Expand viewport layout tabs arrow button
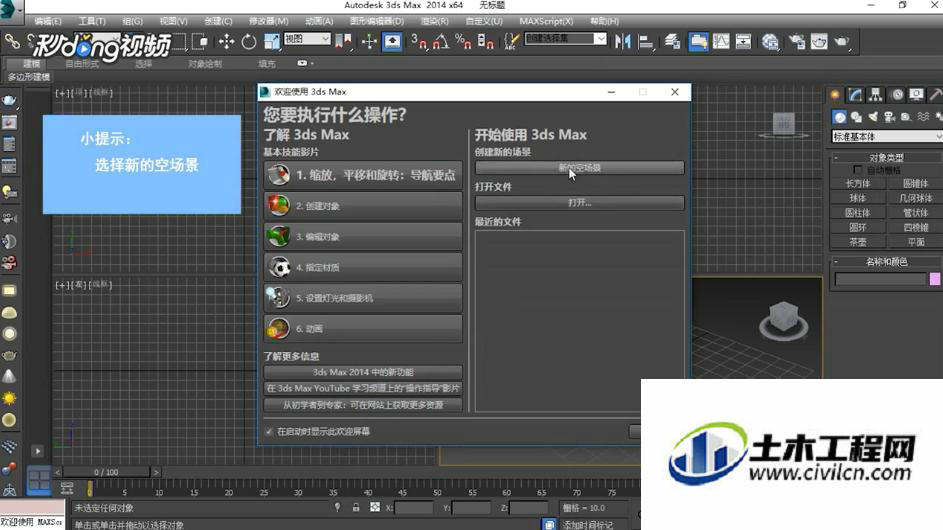The width and height of the screenshot is (943, 530). tap(37, 451)
